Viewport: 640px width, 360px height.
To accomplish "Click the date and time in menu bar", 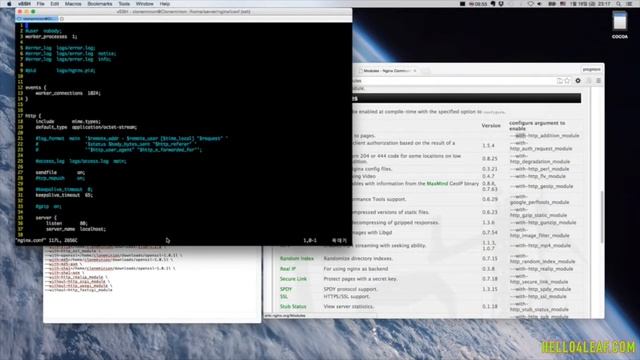I will 591,4.
